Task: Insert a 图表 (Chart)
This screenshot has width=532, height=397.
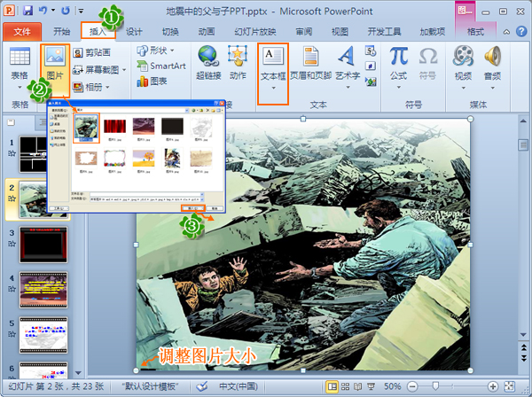Action: click(x=152, y=81)
